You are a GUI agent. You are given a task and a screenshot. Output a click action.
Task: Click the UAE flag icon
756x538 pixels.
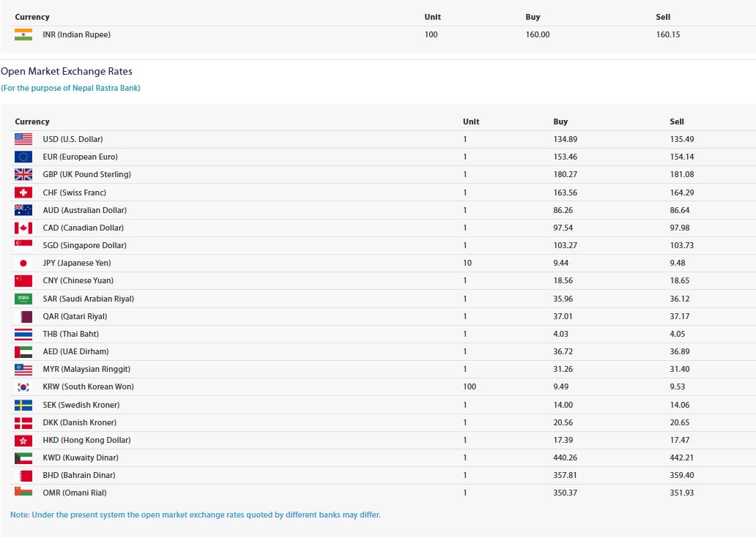[x=23, y=351]
